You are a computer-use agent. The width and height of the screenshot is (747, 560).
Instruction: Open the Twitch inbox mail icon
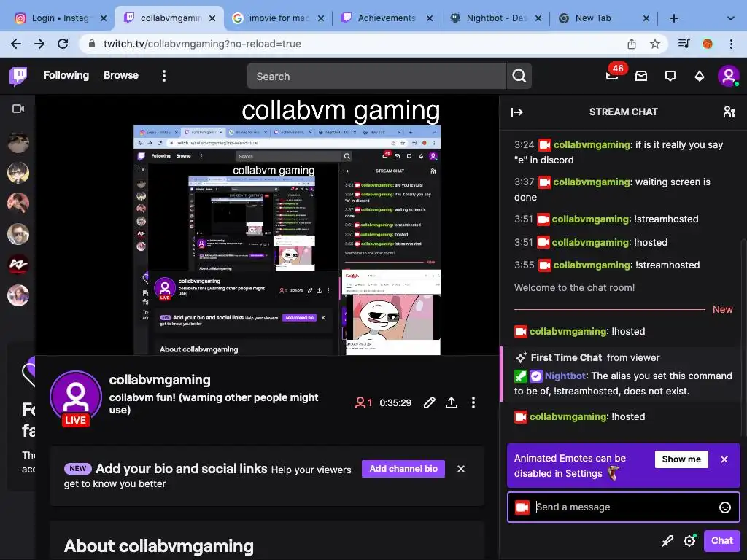coord(641,76)
